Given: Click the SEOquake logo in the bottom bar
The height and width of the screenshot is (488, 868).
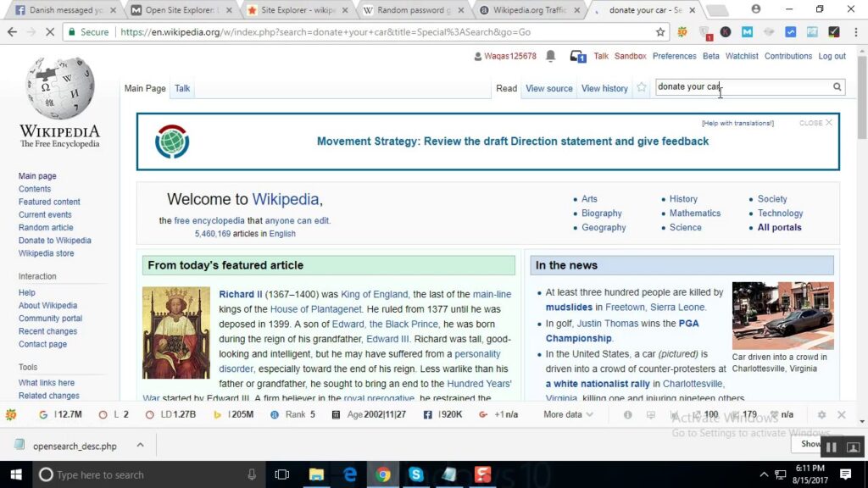Looking at the screenshot, I should 11,414.
